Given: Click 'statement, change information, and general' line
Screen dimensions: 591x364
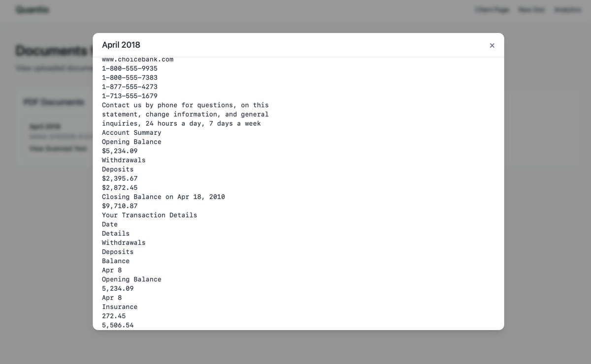Looking at the screenshot, I should point(186,114).
